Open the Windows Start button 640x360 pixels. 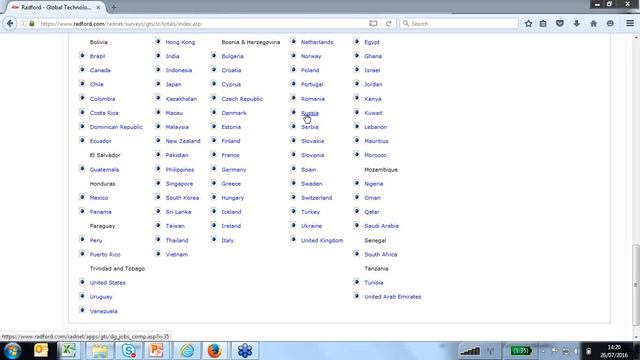pyautogui.click(x=12, y=351)
